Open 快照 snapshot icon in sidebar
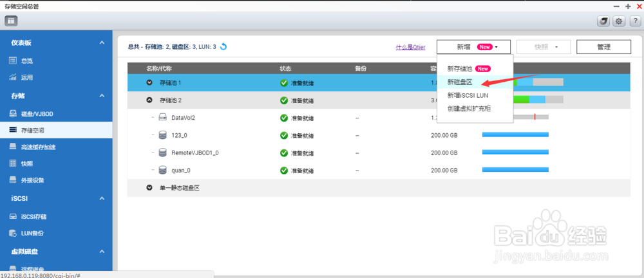 coord(13,163)
